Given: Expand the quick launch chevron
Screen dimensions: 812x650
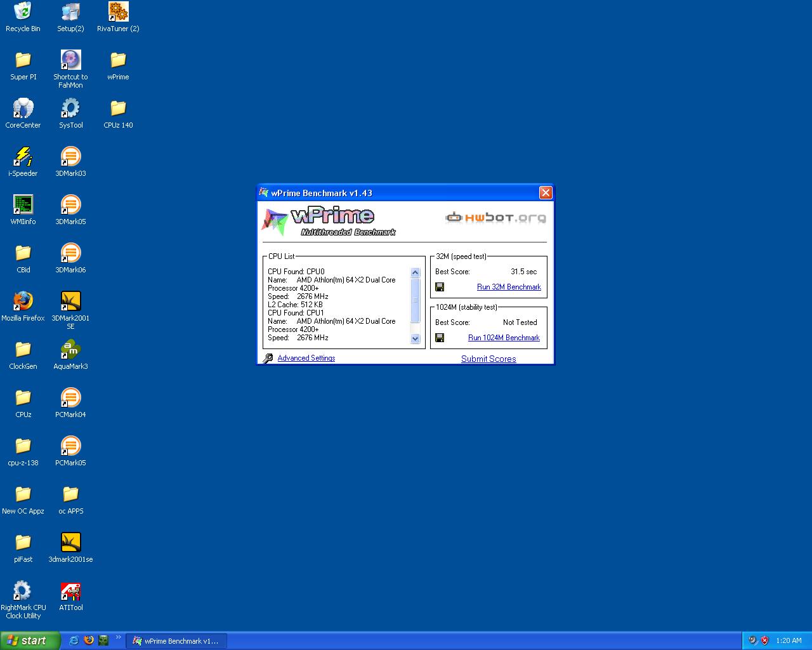Looking at the screenshot, I should tap(118, 638).
